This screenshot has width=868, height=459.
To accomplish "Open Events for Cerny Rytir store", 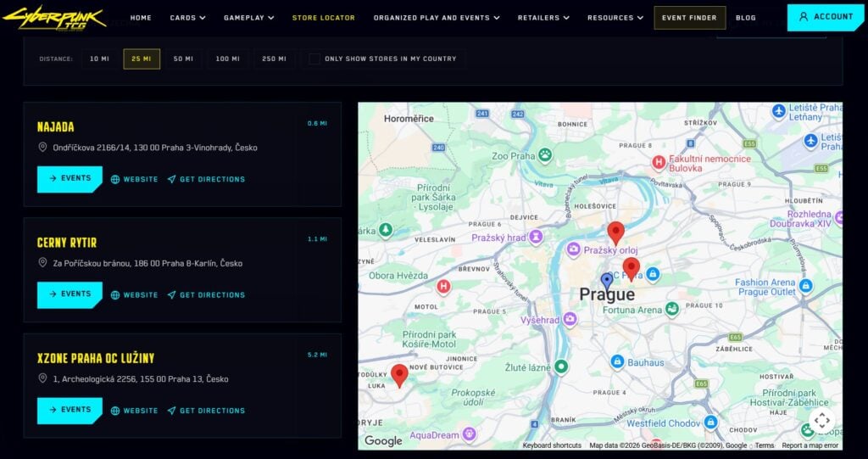I will point(70,295).
